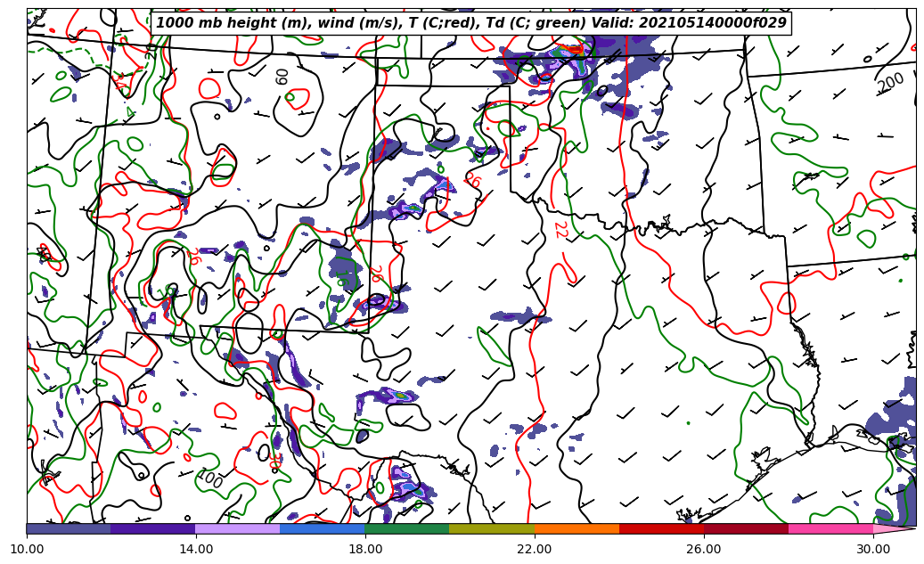Click the 26.00 colorbar tick label
Viewport: 924px width, 564px height.
(704, 549)
